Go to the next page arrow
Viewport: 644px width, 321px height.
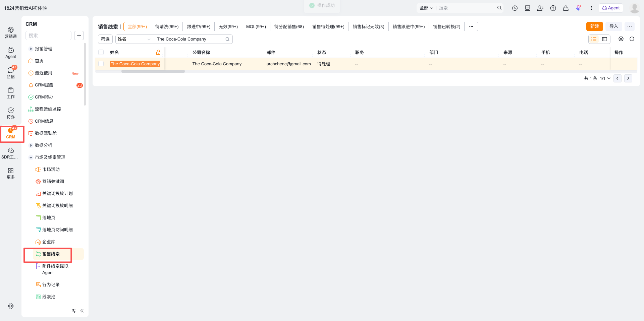pyautogui.click(x=628, y=78)
